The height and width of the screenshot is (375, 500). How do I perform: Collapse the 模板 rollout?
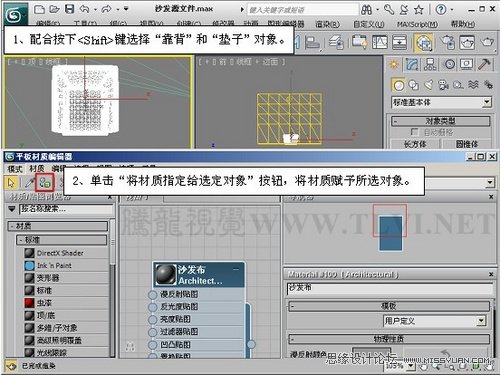[x=389, y=306]
